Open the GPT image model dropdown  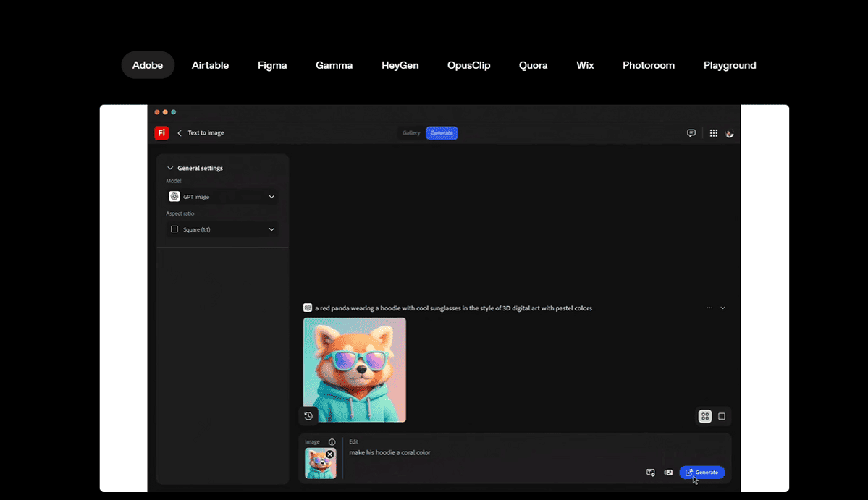tap(222, 196)
